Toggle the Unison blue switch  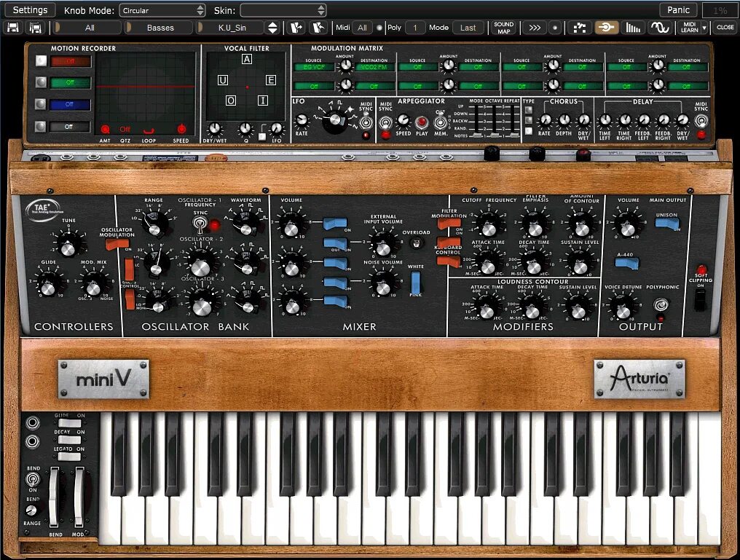666,223
